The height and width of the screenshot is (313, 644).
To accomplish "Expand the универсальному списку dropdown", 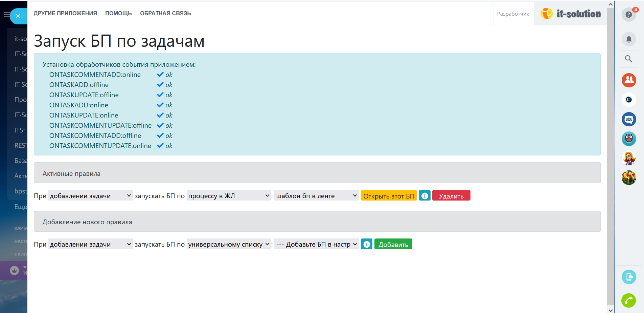I will pyautogui.click(x=229, y=244).
